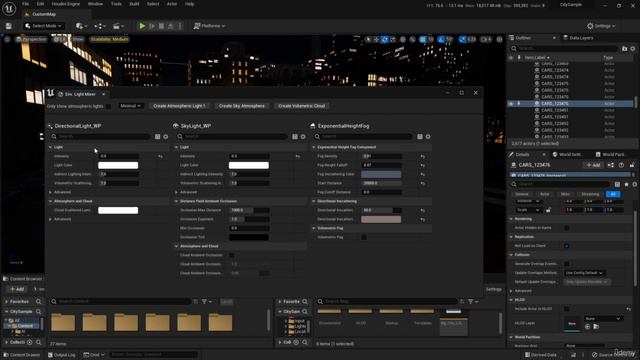
Task: Open the Select Mode dropdown
Action: point(43,26)
